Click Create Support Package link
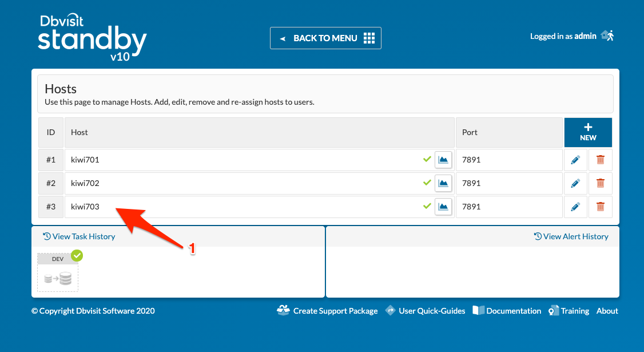Viewport: 644px width, 352px height. point(327,311)
